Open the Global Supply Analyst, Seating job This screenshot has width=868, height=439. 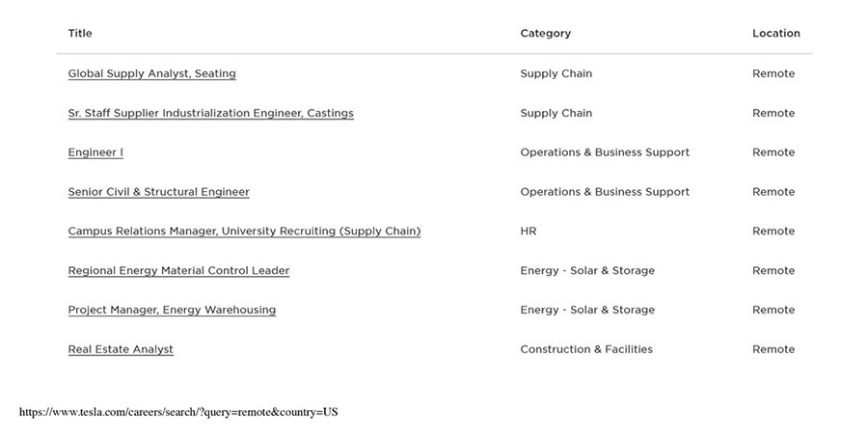[151, 73]
